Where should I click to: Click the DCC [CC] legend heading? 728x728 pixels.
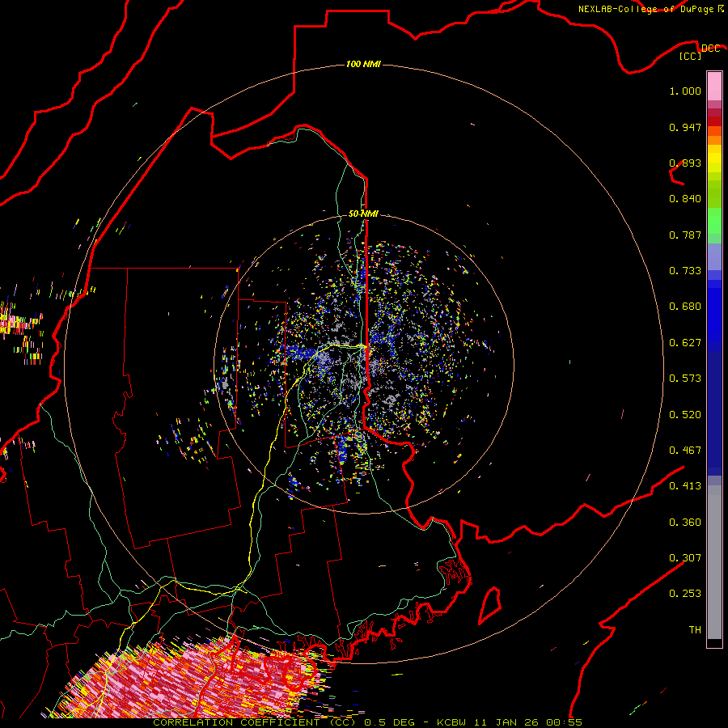point(699,52)
